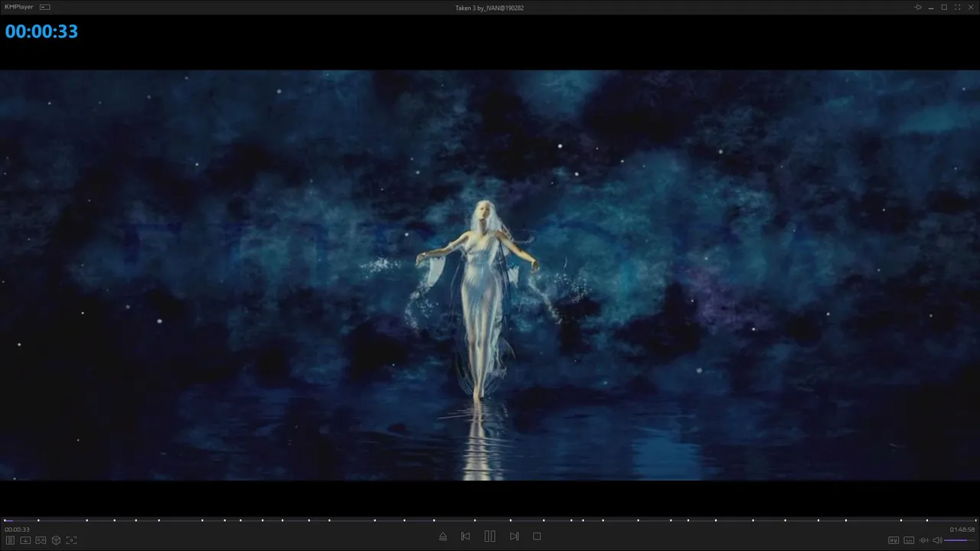Click the seek bar to jump in video
Screen dimensions: 980x551
coord(490,520)
